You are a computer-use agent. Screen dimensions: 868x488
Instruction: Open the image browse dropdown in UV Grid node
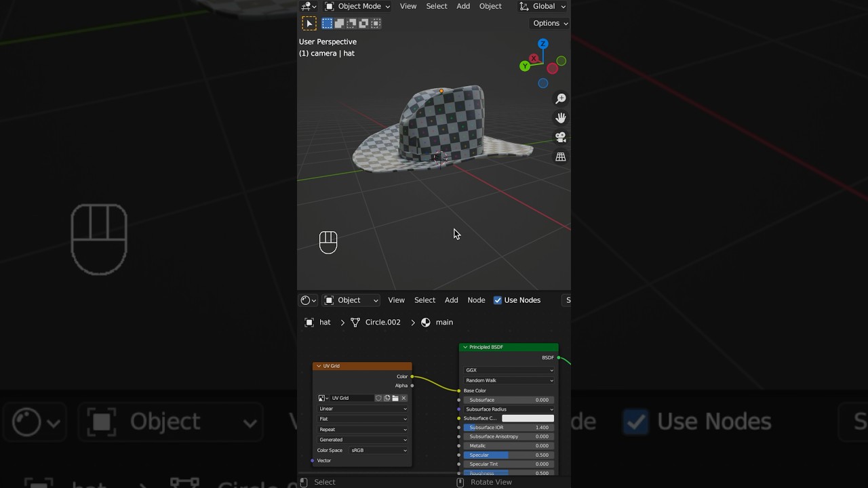point(323,399)
